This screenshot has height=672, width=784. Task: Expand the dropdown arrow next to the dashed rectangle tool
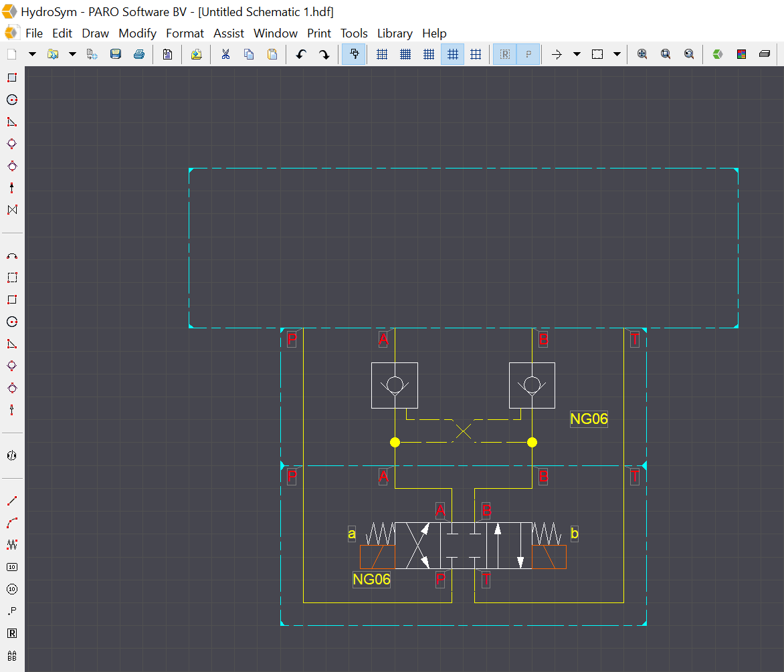click(x=617, y=54)
